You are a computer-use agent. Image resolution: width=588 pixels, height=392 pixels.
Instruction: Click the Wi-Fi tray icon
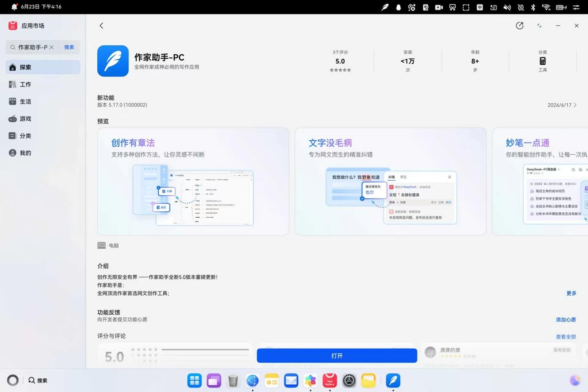point(546,7)
